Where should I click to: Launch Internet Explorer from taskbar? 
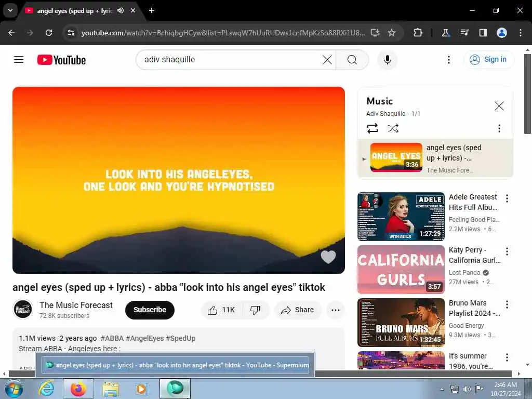point(46,389)
